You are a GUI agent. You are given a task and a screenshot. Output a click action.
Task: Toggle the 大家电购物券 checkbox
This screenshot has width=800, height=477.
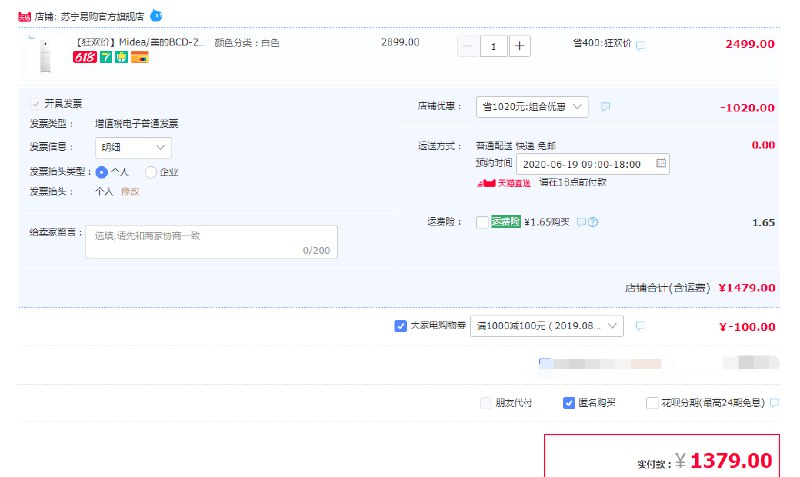[401, 325]
